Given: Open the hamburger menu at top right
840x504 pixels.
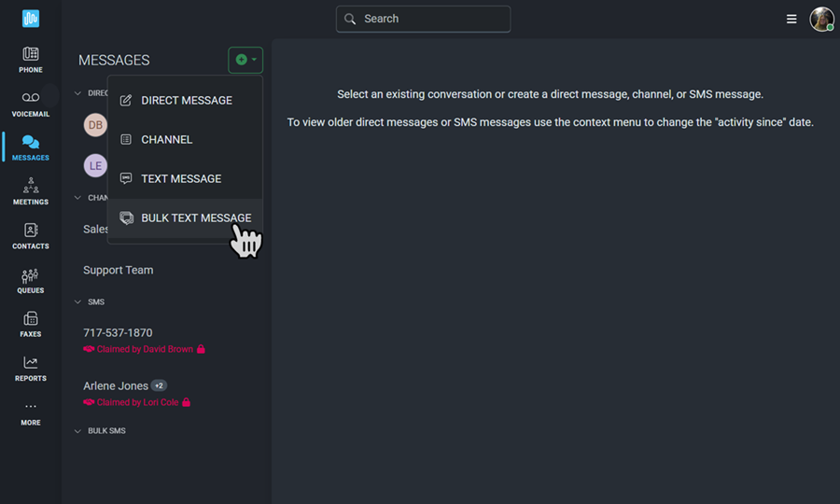Looking at the screenshot, I should click(x=791, y=20).
